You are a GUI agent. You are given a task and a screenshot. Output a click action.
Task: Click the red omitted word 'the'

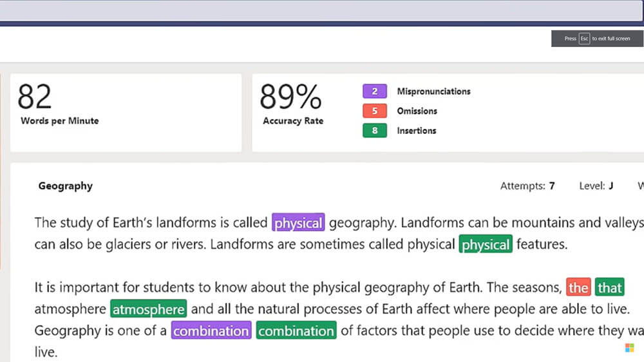point(578,287)
